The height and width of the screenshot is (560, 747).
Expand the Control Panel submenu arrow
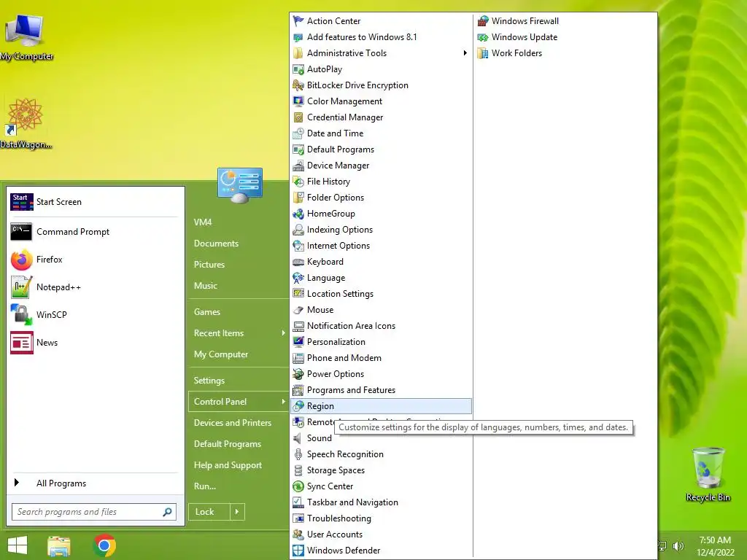284,402
